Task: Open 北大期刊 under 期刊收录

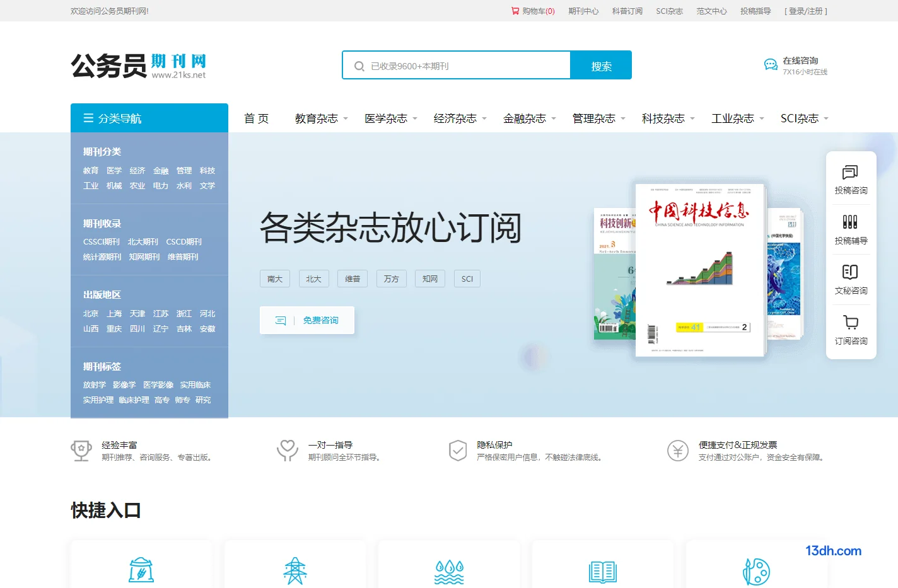Action: coord(143,242)
